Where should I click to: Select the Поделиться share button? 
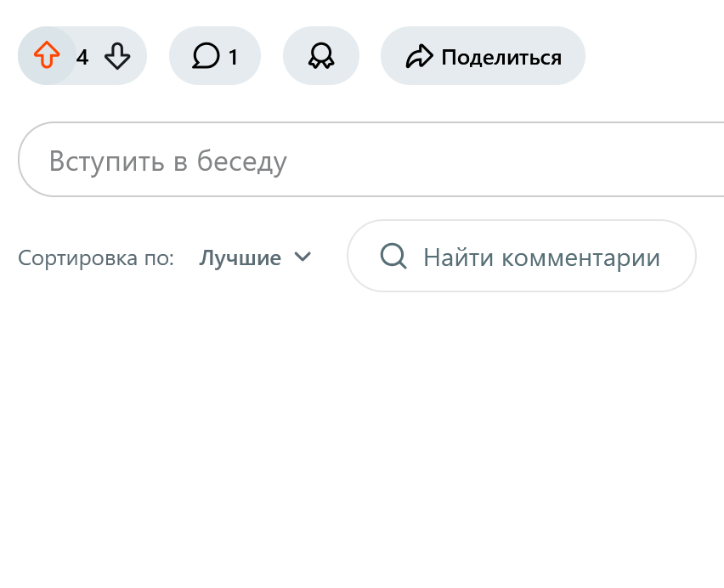click(x=483, y=56)
